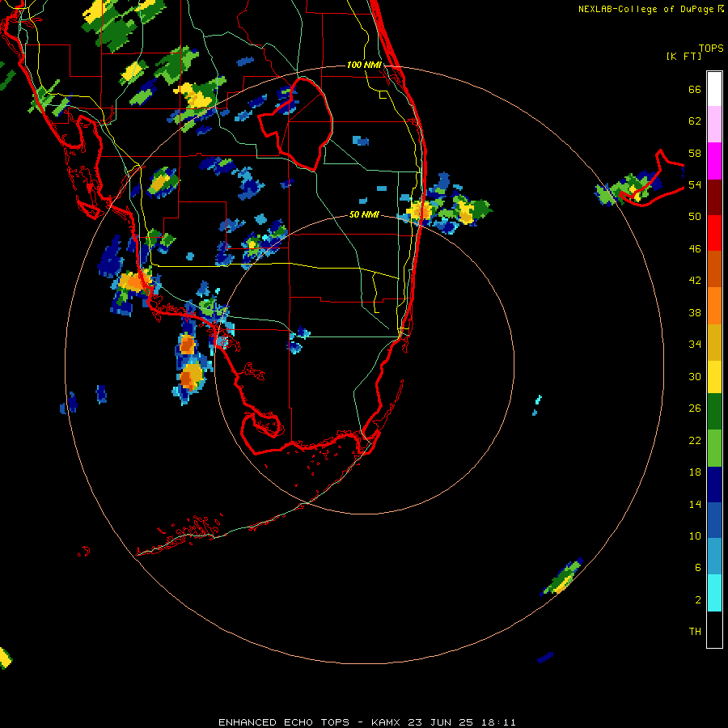Click the orange 38-42 legend swatch
728x728 pixels.
[x=714, y=306]
